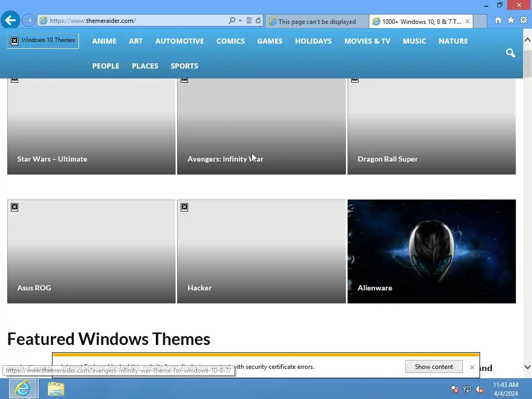The image size is (532, 399).
Task: Click the site search magnifier icon
Action: click(511, 53)
